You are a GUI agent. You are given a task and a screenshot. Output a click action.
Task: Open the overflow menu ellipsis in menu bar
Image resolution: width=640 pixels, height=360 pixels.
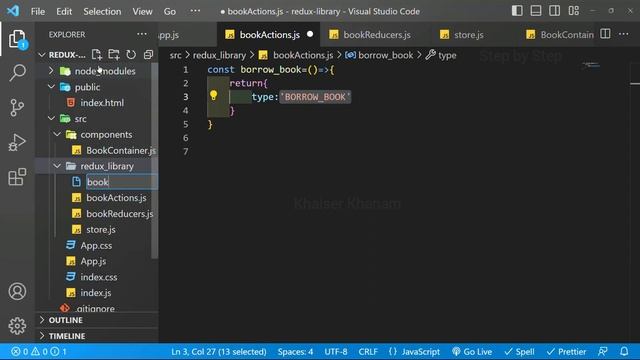195,11
